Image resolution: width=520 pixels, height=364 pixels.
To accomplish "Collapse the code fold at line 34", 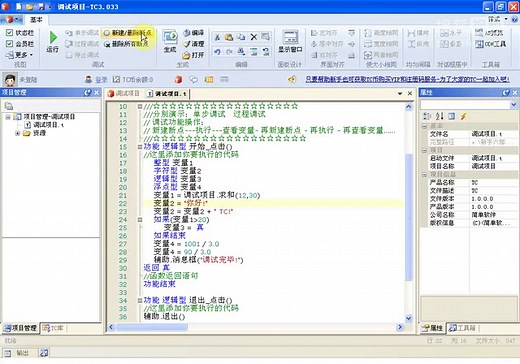I will click(x=140, y=300).
